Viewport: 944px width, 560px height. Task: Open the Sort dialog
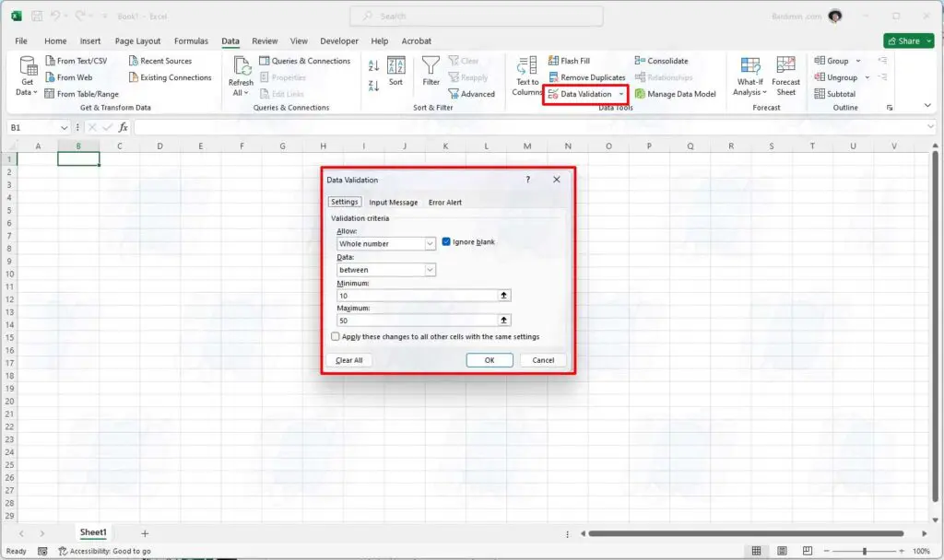click(x=395, y=72)
